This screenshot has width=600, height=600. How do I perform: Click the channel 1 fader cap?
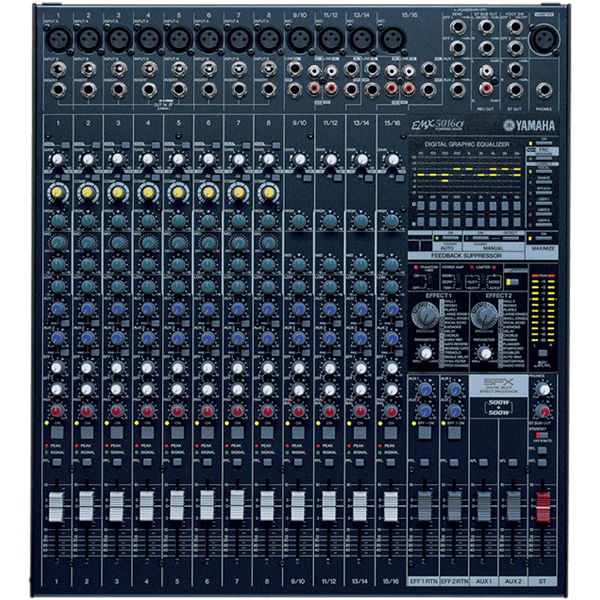[58, 503]
